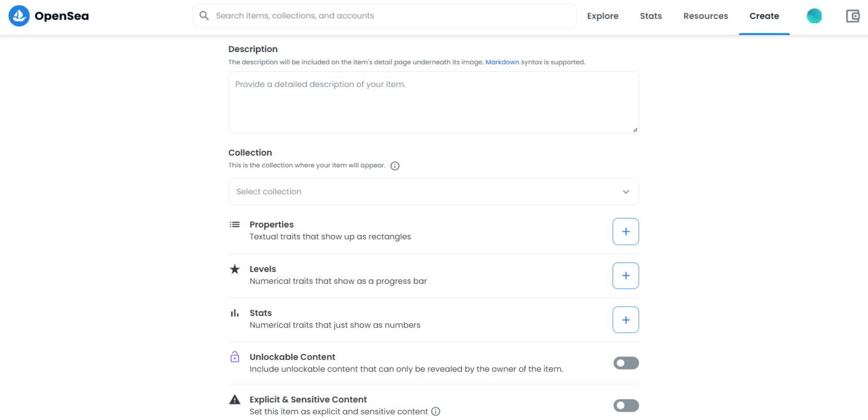868x420 pixels.
Task: Click the Collection info icon
Action: [395, 166]
